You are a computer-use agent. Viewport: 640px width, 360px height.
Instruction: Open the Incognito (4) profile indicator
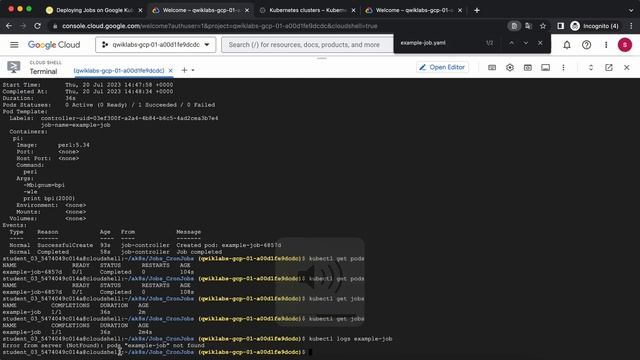coord(594,26)
